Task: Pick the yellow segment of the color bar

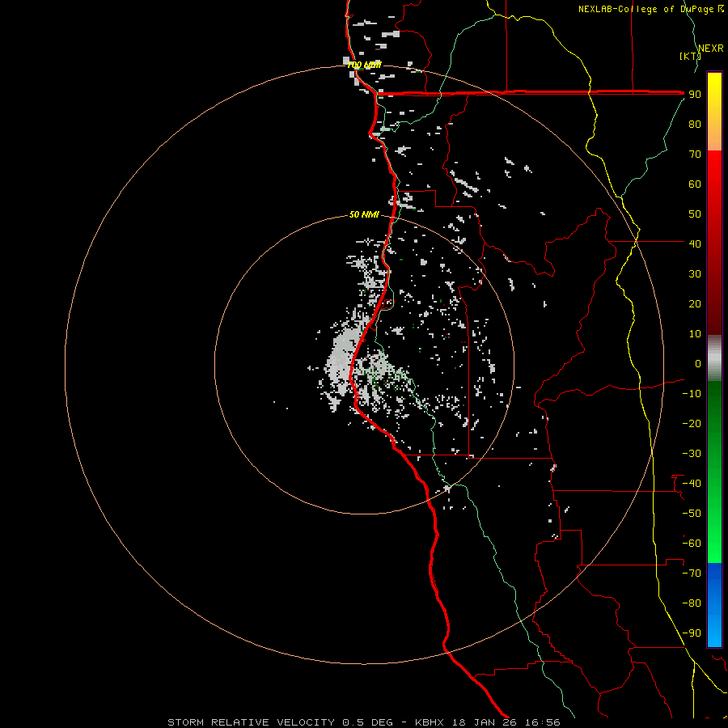Action: (714, 112)
